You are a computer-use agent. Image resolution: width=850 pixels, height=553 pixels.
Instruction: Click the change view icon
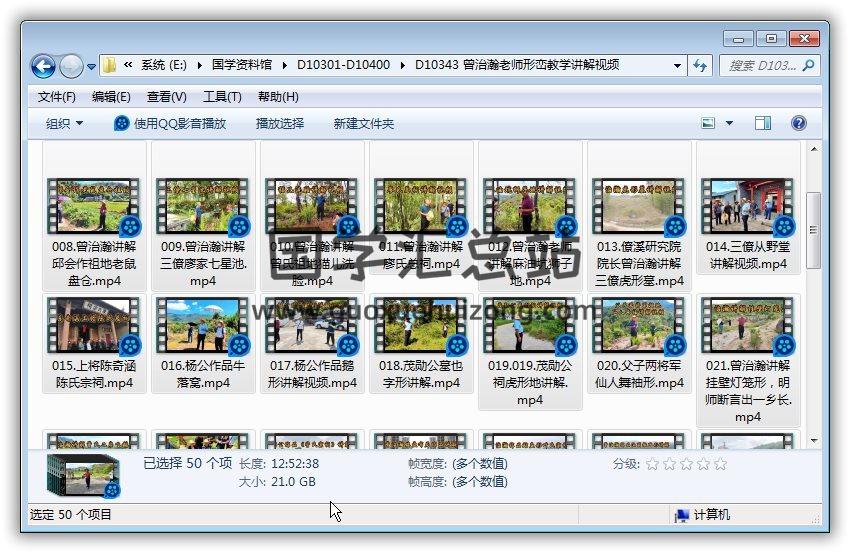tap(709, 123)
